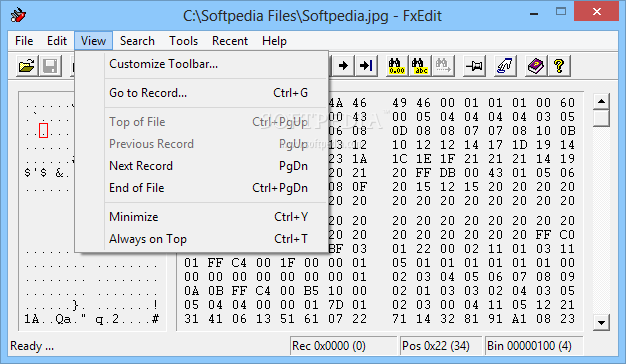Viewport: 626px width, 364px height.
Task: Click hex byte 'A1' in last row
Action: click(519, 319)
